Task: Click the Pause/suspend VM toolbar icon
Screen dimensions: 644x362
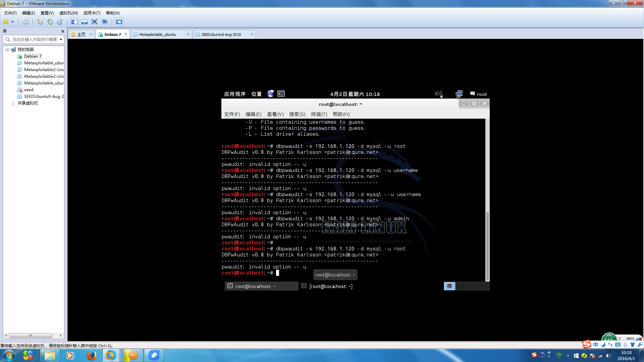Action: pos(6,22)
